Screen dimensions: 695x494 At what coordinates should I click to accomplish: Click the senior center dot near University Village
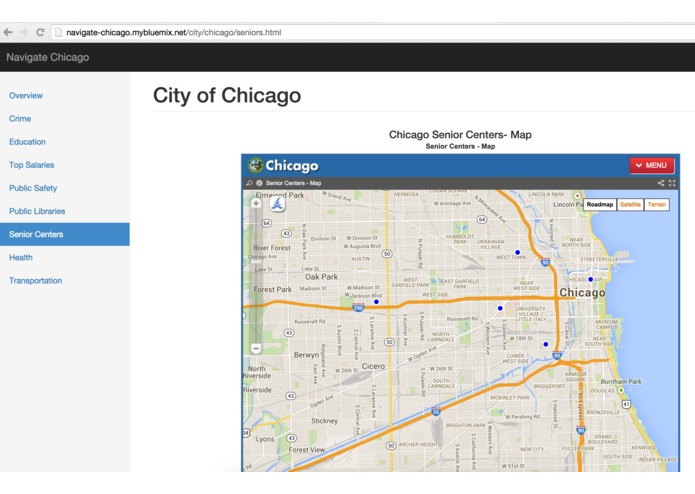pos(500,308)
